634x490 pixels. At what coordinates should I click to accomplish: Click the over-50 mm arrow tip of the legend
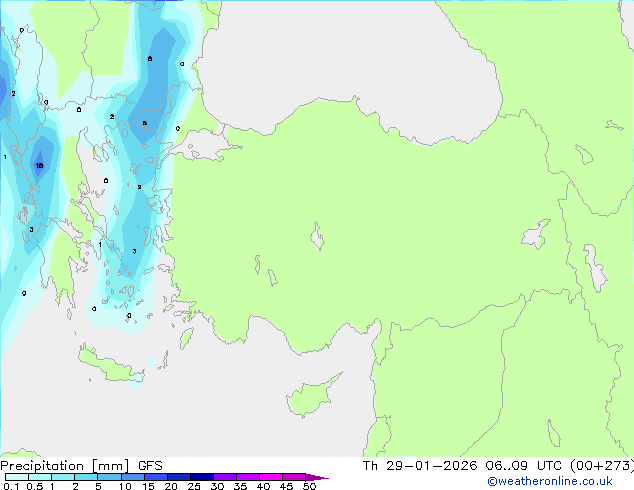(x=317, y=477)
